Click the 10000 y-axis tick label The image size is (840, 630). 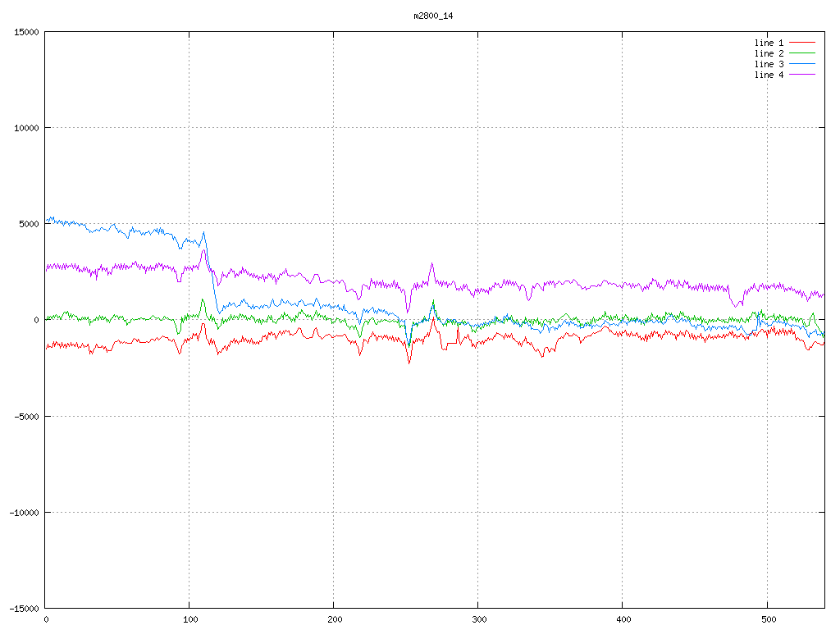26,128
